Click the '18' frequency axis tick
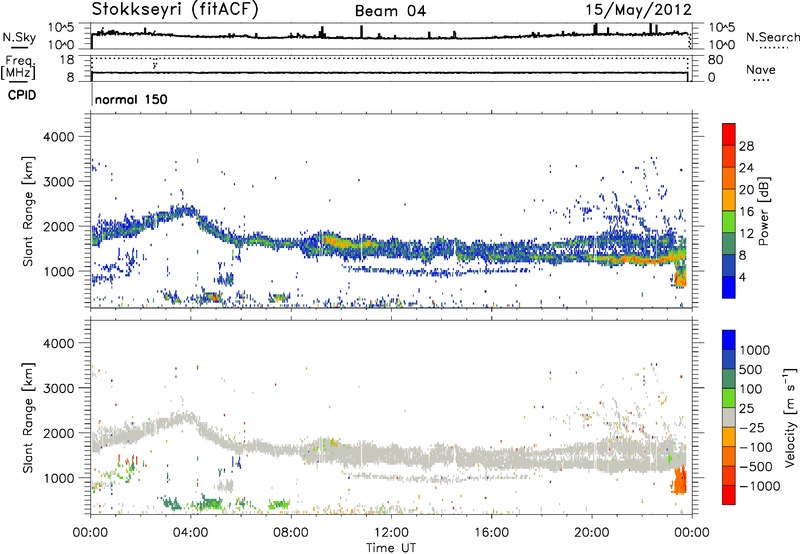 [66, 60]
